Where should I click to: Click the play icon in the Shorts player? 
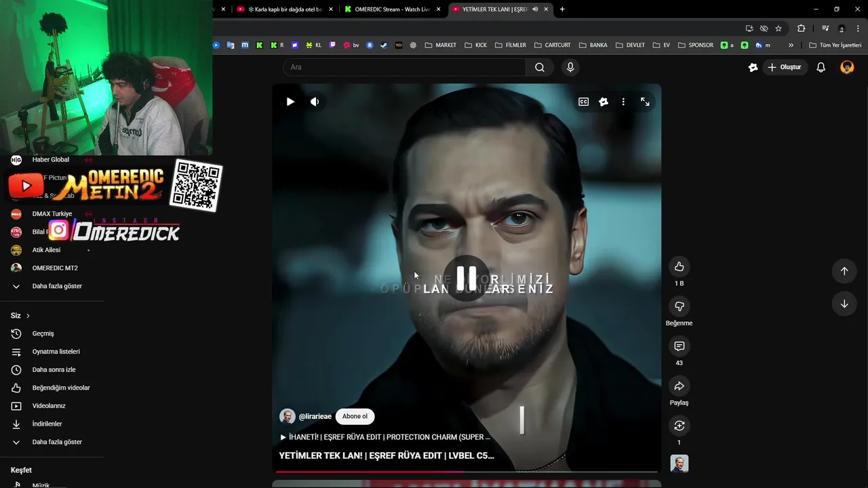click(290, 102)
